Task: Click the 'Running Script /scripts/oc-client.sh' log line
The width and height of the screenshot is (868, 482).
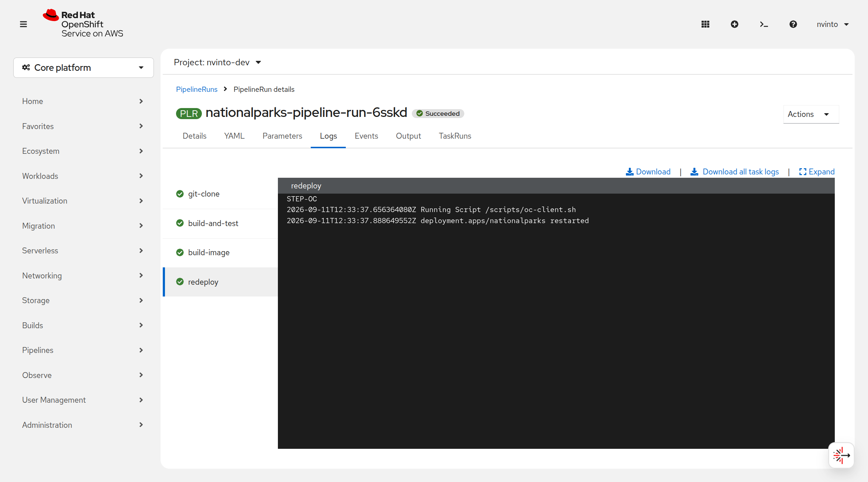Action: pyautogui.click(x=431, y=210)
